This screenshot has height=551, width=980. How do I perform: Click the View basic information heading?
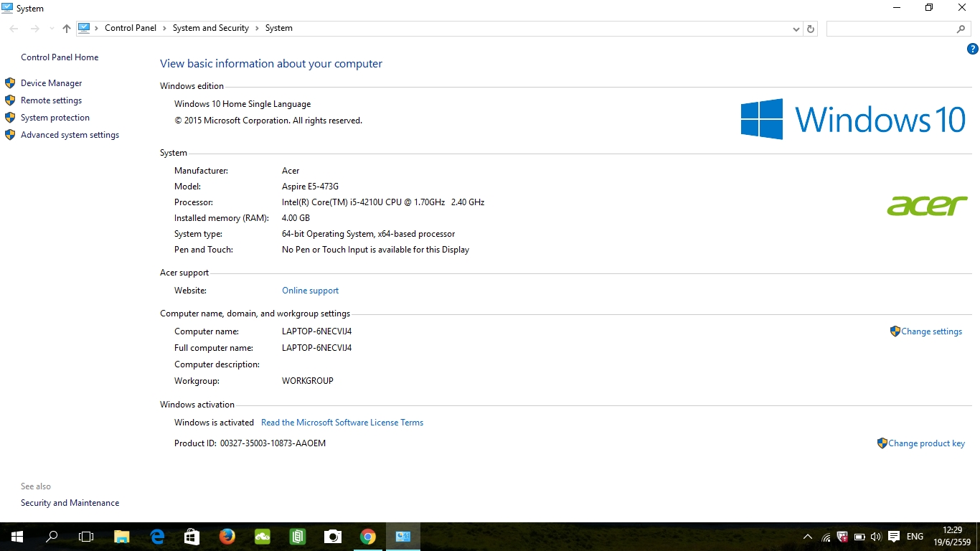[271, 64]
